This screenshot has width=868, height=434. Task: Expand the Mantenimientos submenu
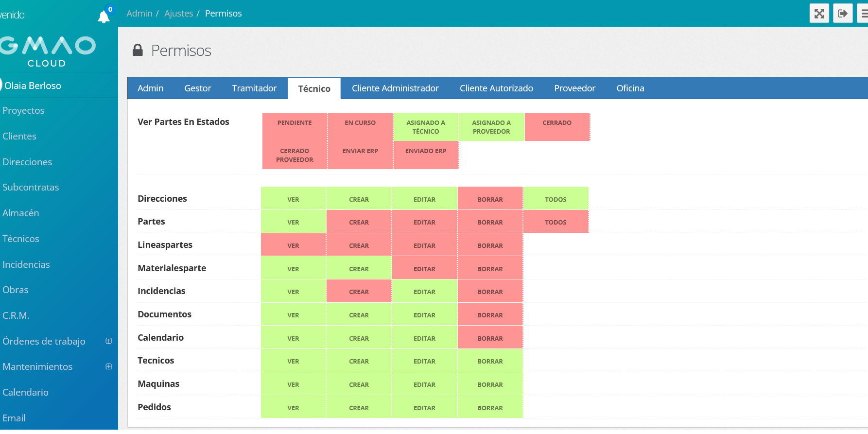tap(109, 366)
